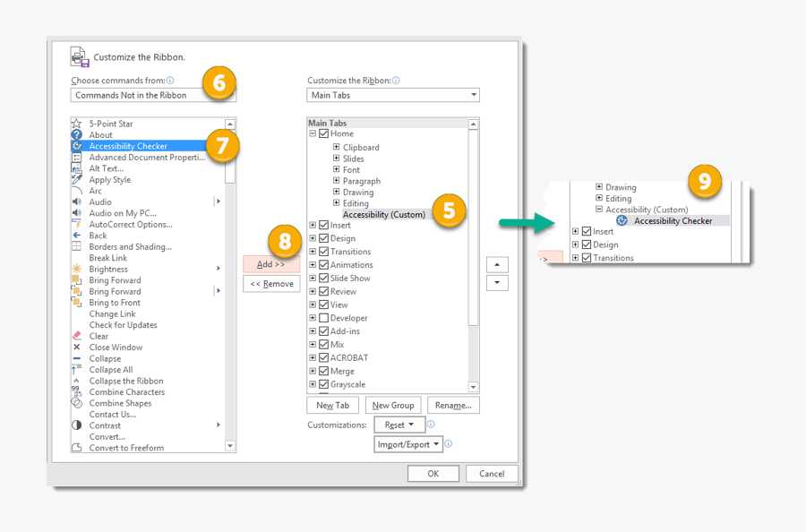Disable the Developer tab checkbox
This screenshot has width=806, height=532.
pos(322,317)
